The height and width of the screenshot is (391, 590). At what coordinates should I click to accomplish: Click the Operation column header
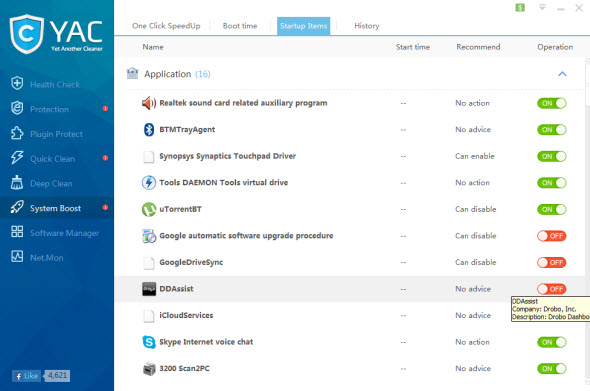pyautogui.click(x=555, y=47)
